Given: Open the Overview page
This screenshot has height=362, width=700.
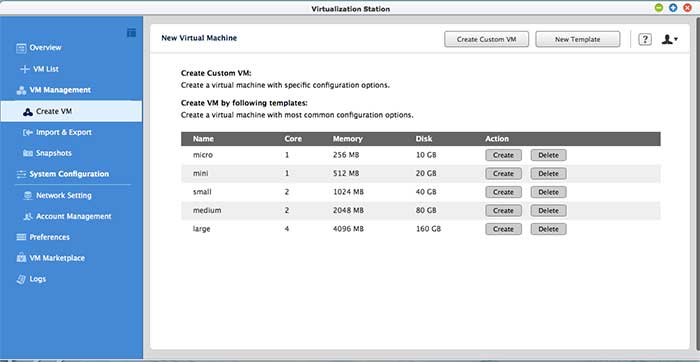Looking at the screenshot, I should point(46,48).
